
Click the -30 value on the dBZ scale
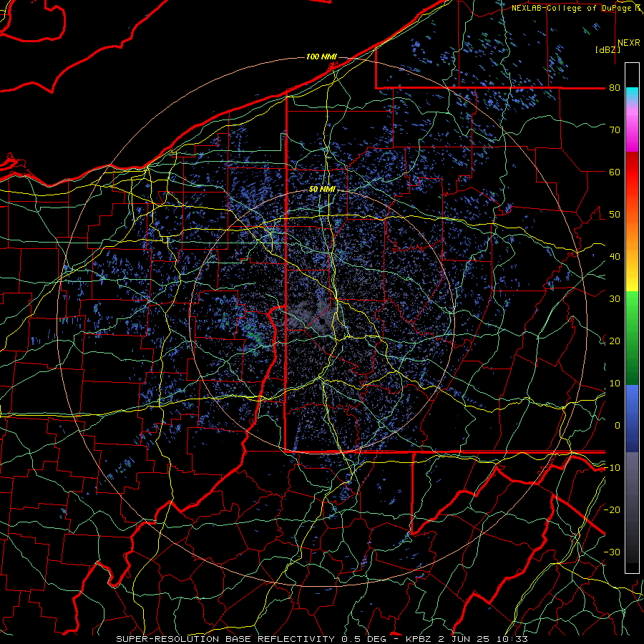[612, 552]
